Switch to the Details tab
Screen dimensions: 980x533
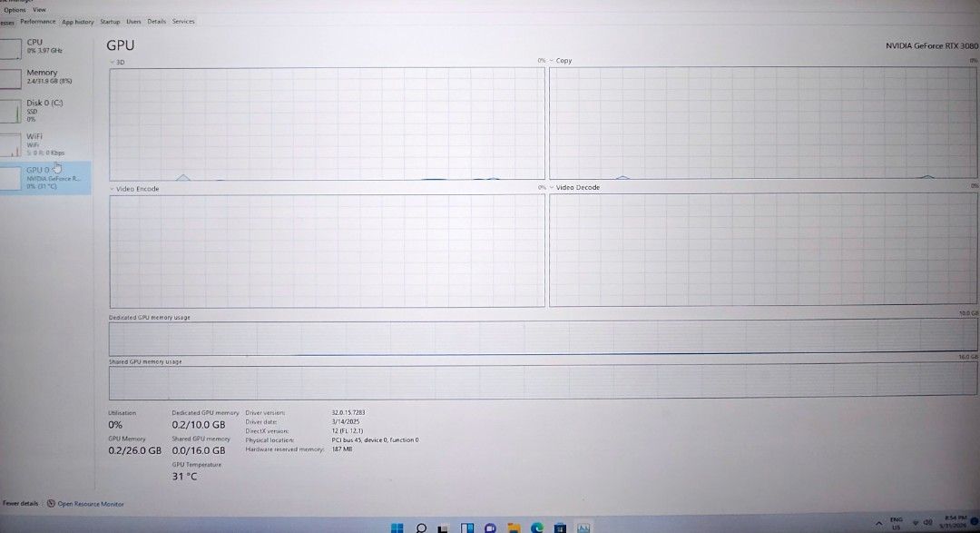(156, 22)
